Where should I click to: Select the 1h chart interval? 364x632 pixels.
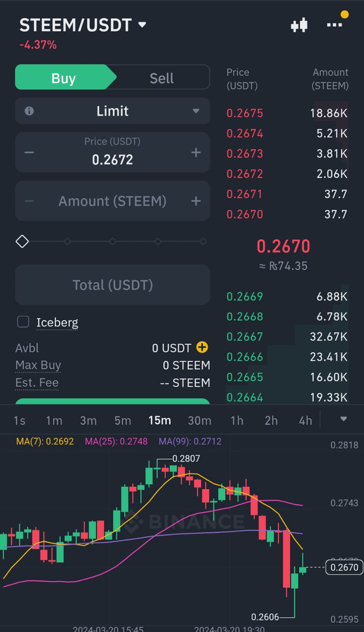click(237, 420)
